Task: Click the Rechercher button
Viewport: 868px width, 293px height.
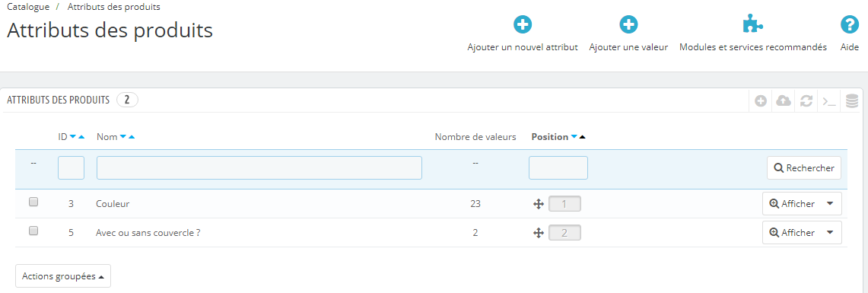Action: click(x=804, y=168)
